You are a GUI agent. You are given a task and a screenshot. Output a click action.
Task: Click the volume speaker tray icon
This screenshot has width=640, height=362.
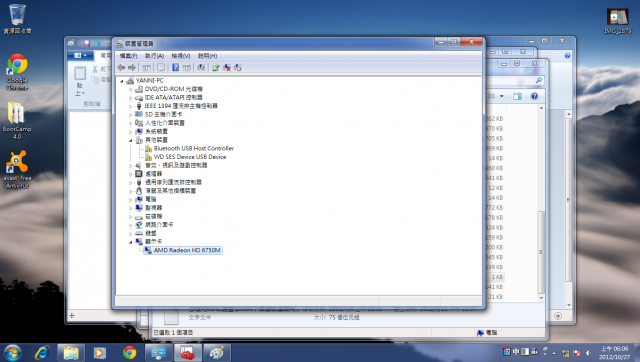[588, 353]
